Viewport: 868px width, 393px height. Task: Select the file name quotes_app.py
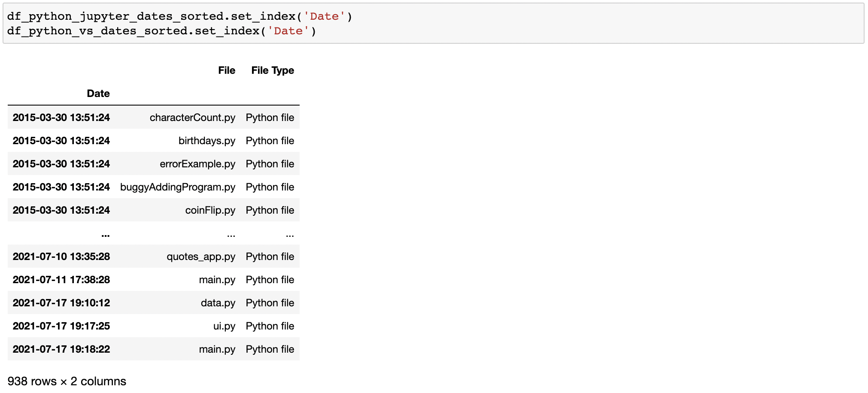pyautogui.click(x=201, y=257)
